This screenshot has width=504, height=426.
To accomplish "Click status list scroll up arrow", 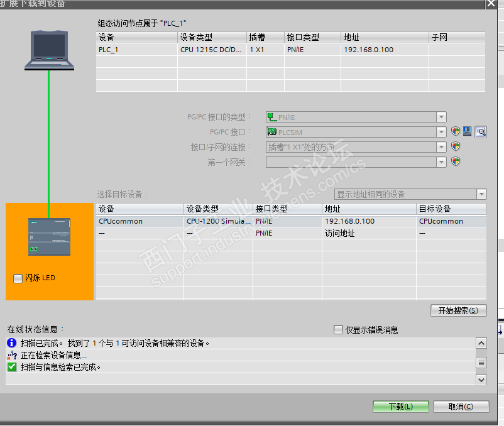I will 481,344.
